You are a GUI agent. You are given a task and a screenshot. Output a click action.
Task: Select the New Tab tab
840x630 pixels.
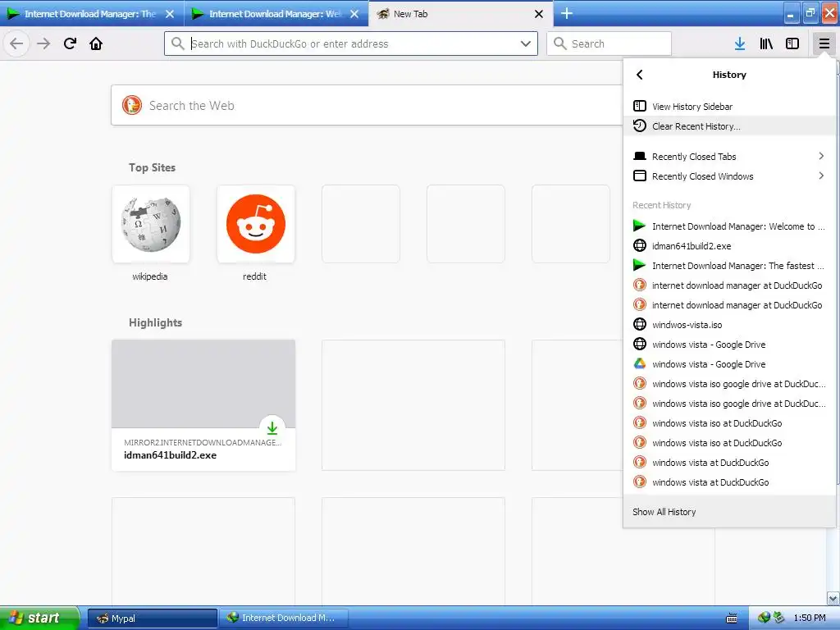[x=461, y=14]
